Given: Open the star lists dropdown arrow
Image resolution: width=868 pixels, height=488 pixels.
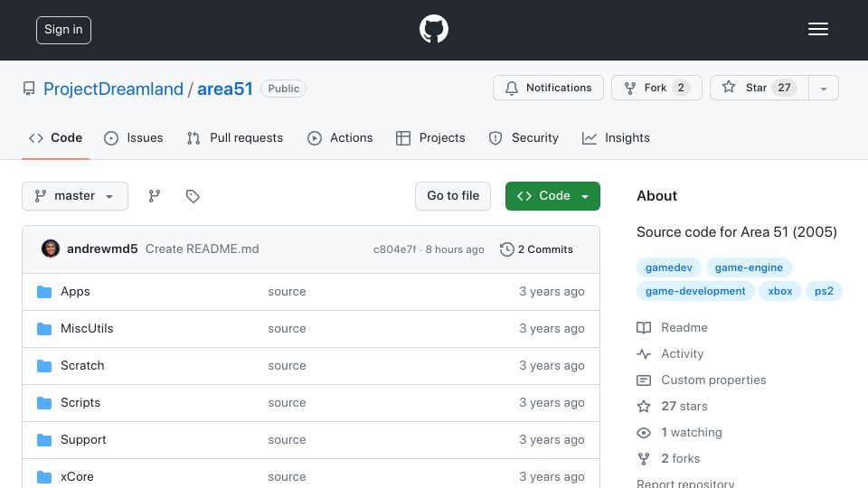Looking at the screenshot, I should [x=823, y=88].
